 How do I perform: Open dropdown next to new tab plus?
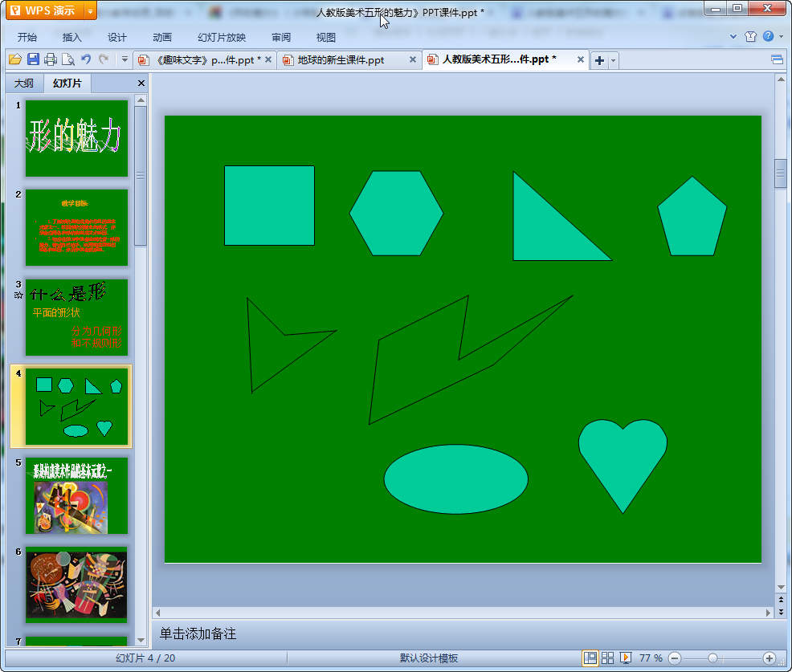pyautogui.click(x=613, y=60)
